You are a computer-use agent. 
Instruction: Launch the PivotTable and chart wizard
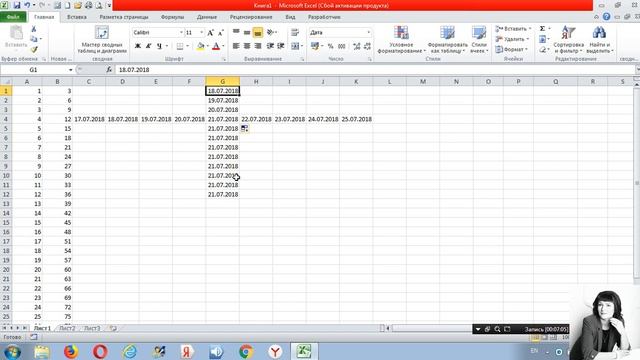coord(102,40)
